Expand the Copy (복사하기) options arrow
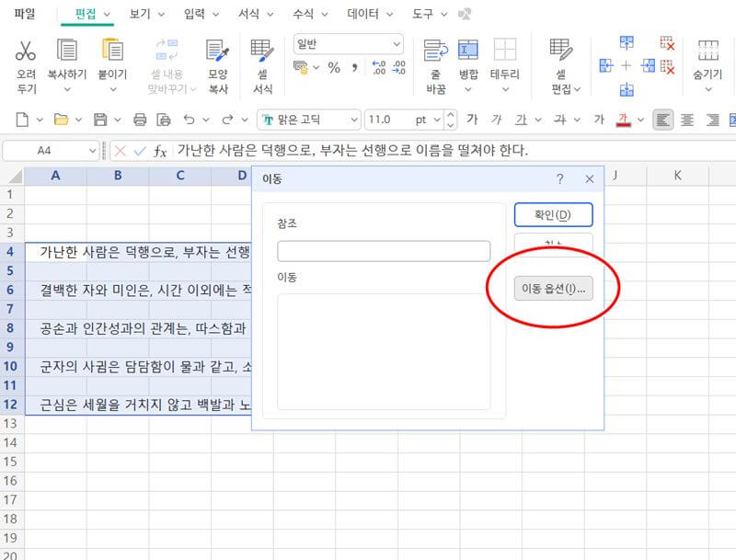Image resolution: width=736 pixels, height=560 pixels. 67,89
